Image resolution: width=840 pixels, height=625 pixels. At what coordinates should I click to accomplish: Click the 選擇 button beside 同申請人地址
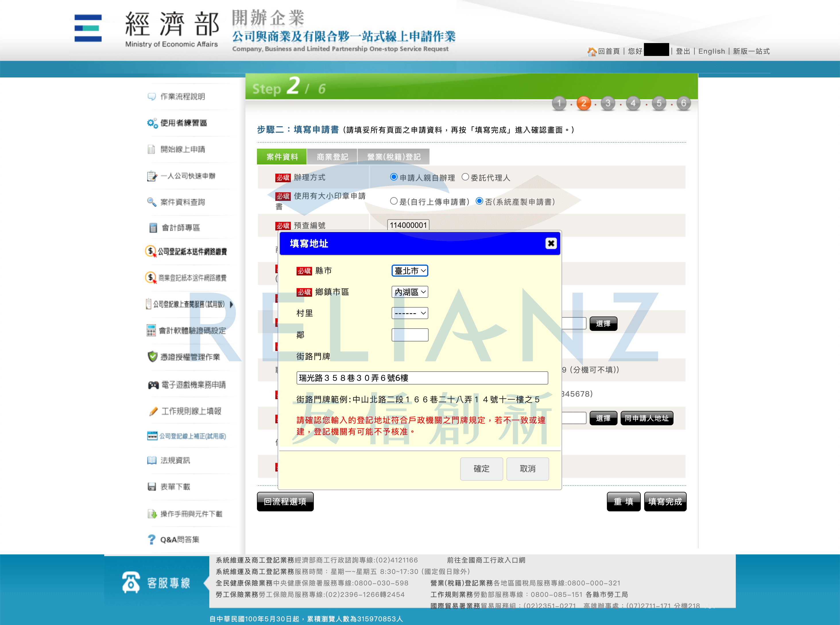click(x=603, y=418)
